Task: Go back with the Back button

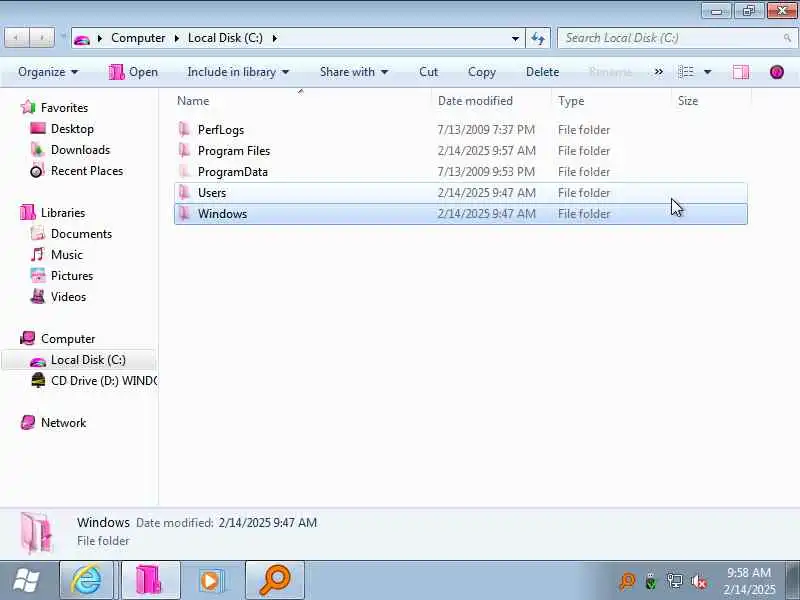Action: [16, 38]
